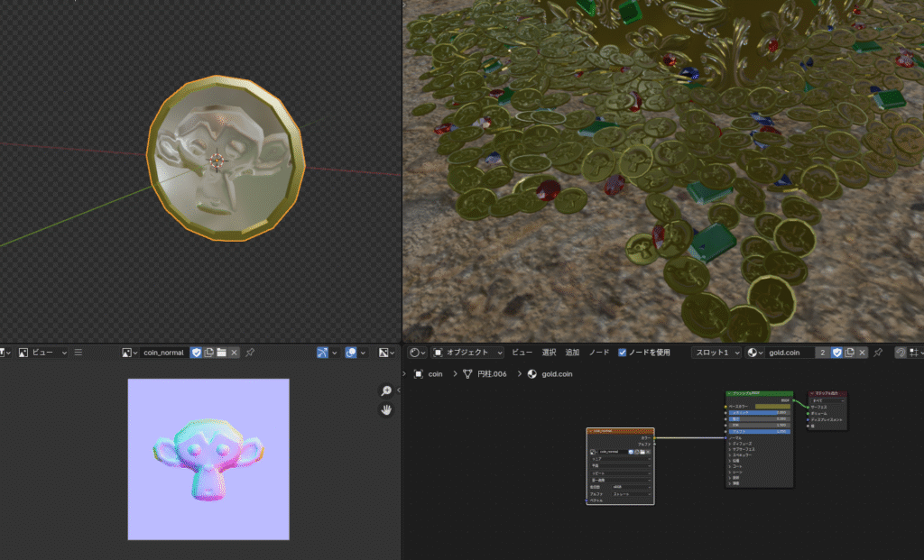Select the coin object in the 3D viewport

(x=226, y=158)
